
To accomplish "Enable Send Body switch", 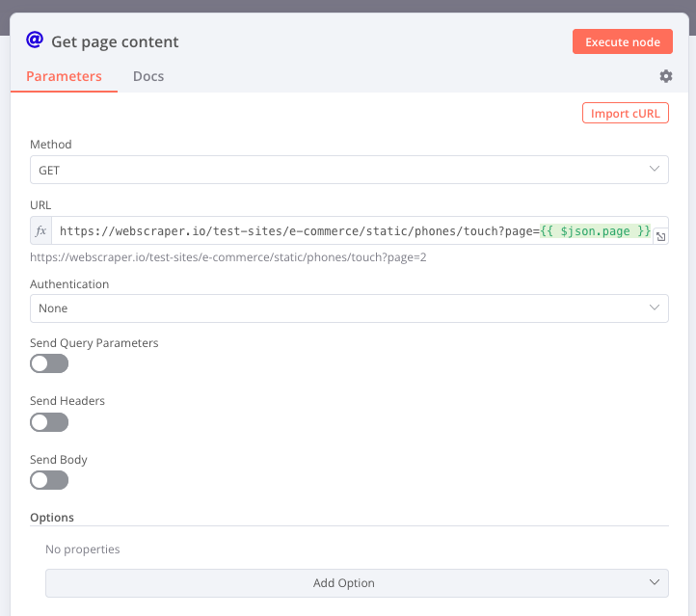I will pos(49,480).
